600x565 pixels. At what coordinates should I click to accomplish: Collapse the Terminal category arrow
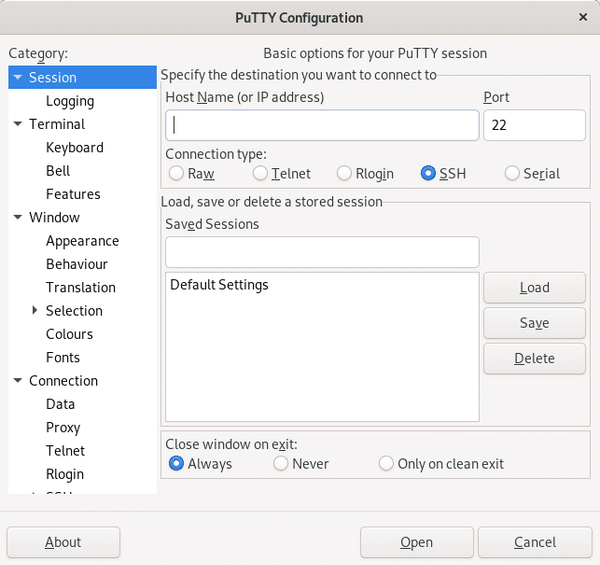click(x=18, y=124)
